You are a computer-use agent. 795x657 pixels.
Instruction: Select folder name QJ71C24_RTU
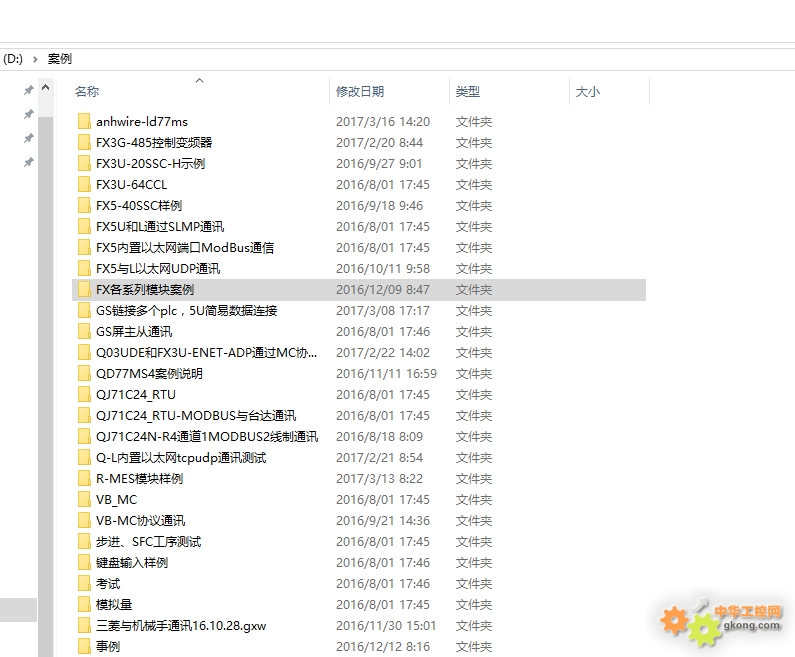136,395
